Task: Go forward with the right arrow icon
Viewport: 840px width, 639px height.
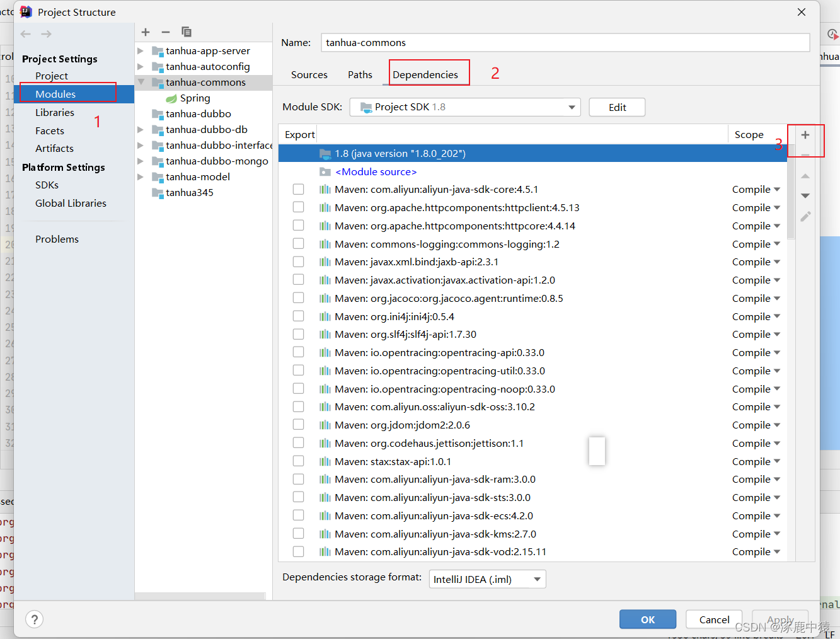Action: coord(46,34)
